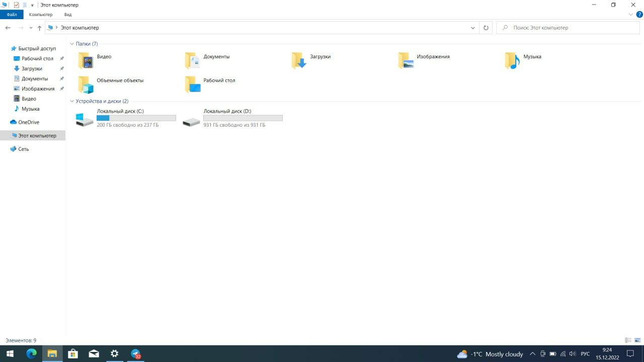The height and width of the screenshot is (362, 644).
Task: Select the Локальный диск (C:) drive
Action: (x=125, y=118)
